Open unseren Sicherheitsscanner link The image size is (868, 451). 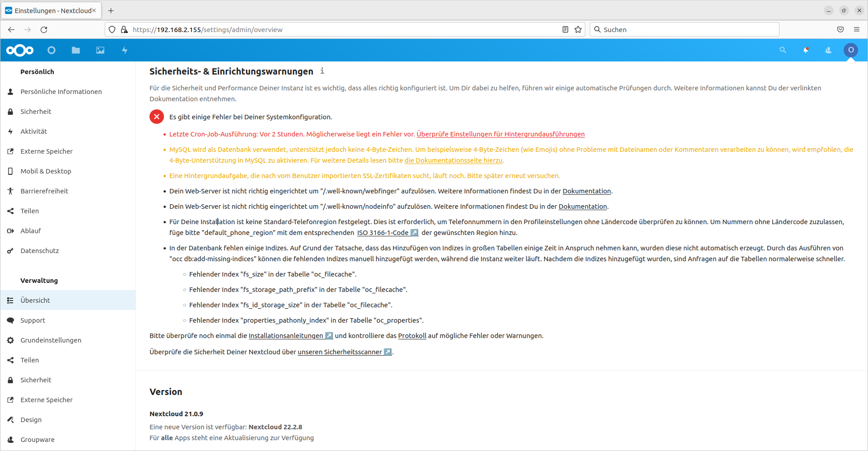pos(344,352)
